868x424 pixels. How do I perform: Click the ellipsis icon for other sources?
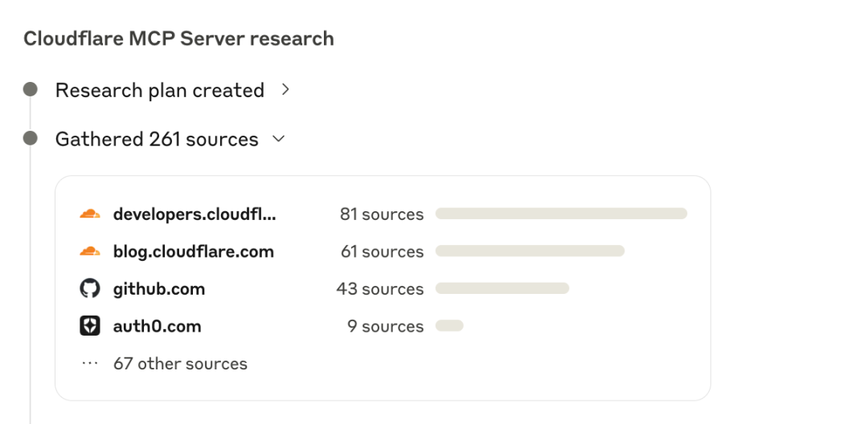click(x=89, y=364)
